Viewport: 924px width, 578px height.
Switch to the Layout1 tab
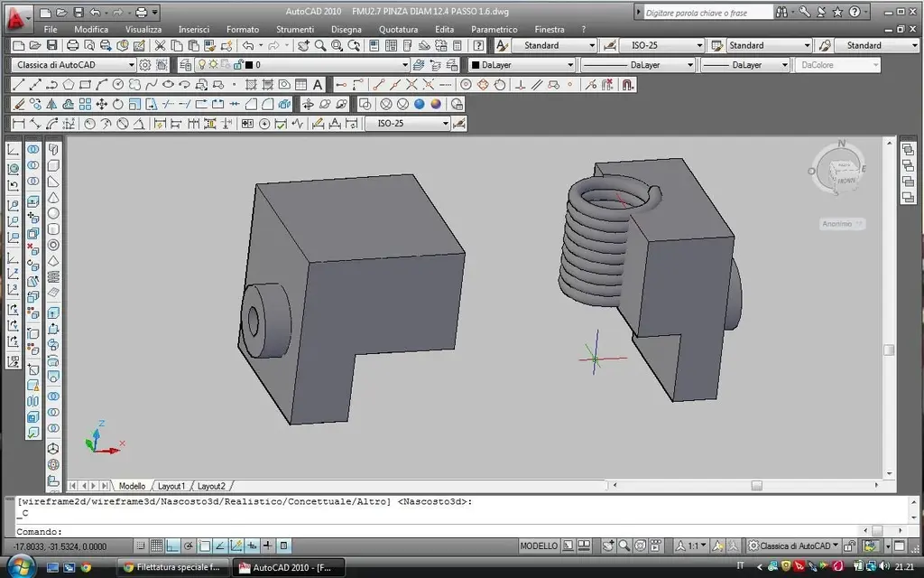[x=171, y=486]
